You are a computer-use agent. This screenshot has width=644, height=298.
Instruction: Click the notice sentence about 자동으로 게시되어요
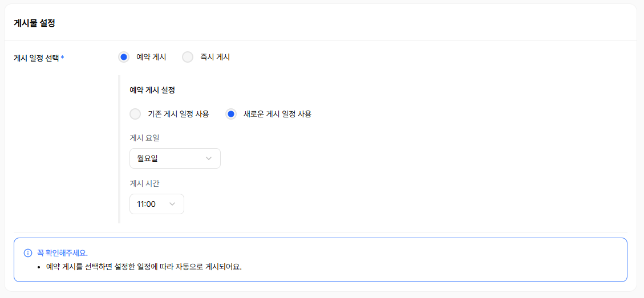144,267
